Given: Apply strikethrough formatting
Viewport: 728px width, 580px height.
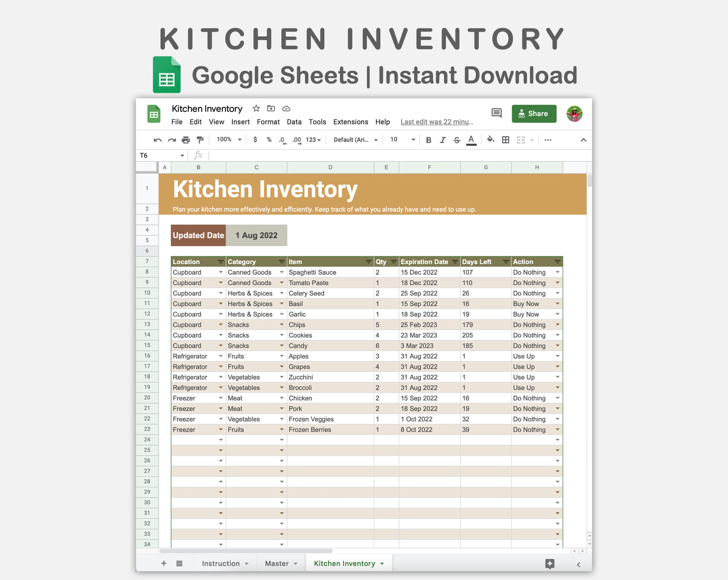Looking at the screenshot, I should click(456, 139).
